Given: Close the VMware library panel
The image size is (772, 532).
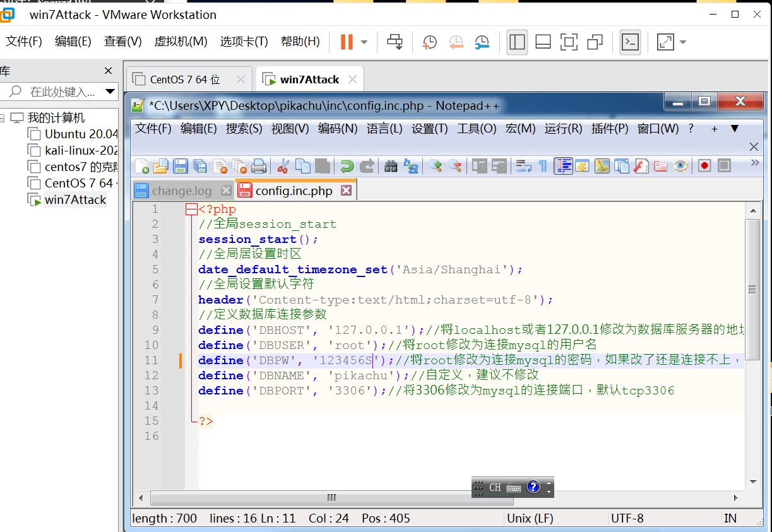Looking at the screenshot, I should tap(109, 71).
